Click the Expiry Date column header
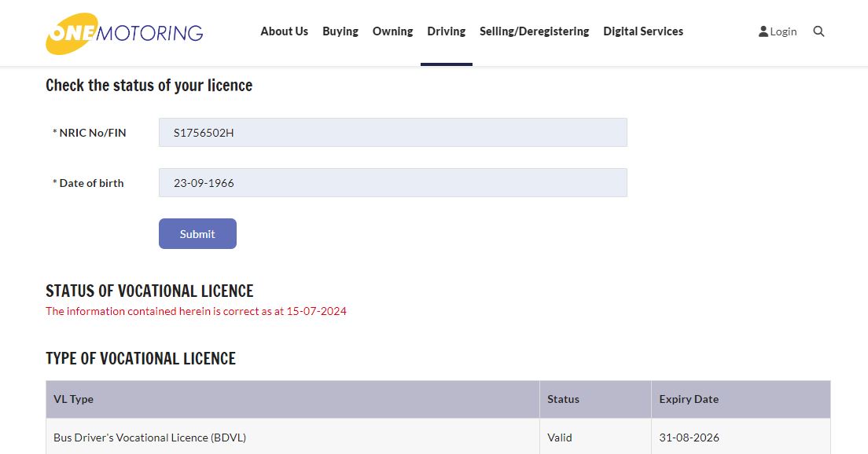The width and height of the screenshot is (868, 454). pyautogui.click(x=689, y=399)
